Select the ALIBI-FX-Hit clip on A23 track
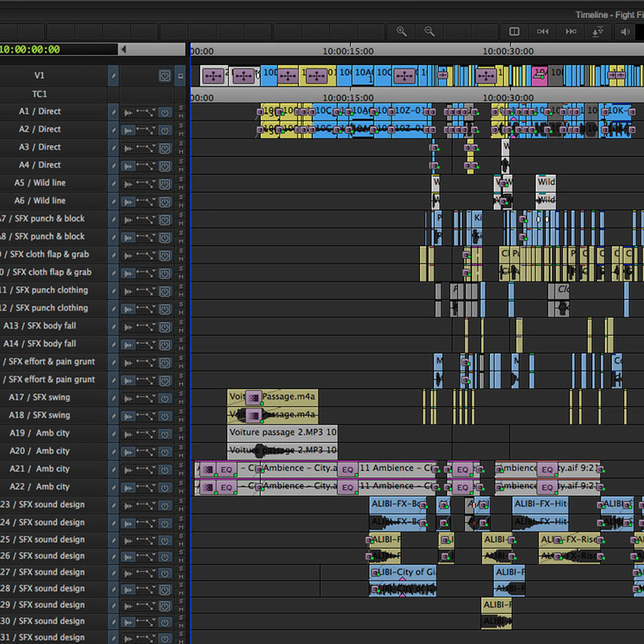The height and width of the screenshot is (644, 644). click(540, 504)
